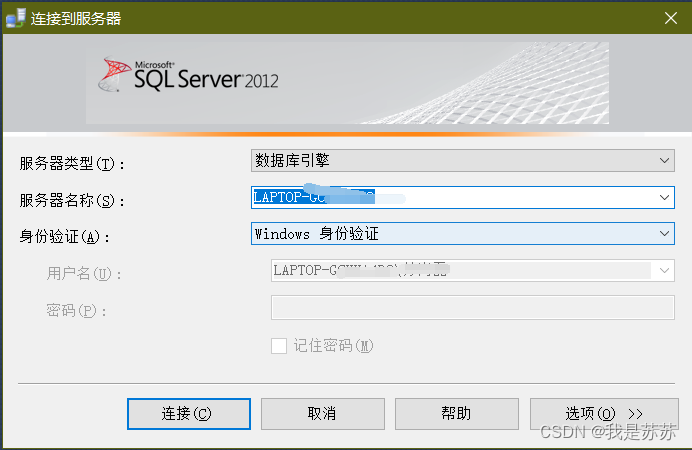Viewport: 692px width, 450px height.
Task: Click the 服务器名称(S) label
Action: click(x=72, y=201)
